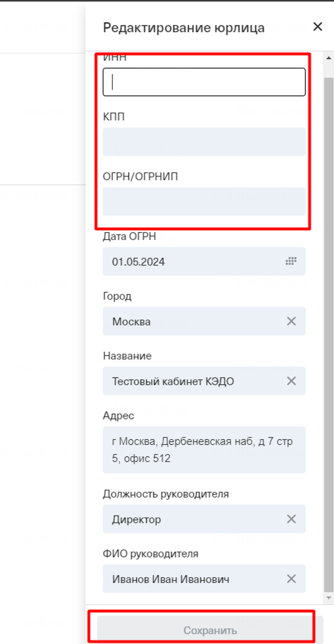Viewport: 334px width, 644px height.
Task: Click the date value 01.05.2024
Action: pos(139,262)
